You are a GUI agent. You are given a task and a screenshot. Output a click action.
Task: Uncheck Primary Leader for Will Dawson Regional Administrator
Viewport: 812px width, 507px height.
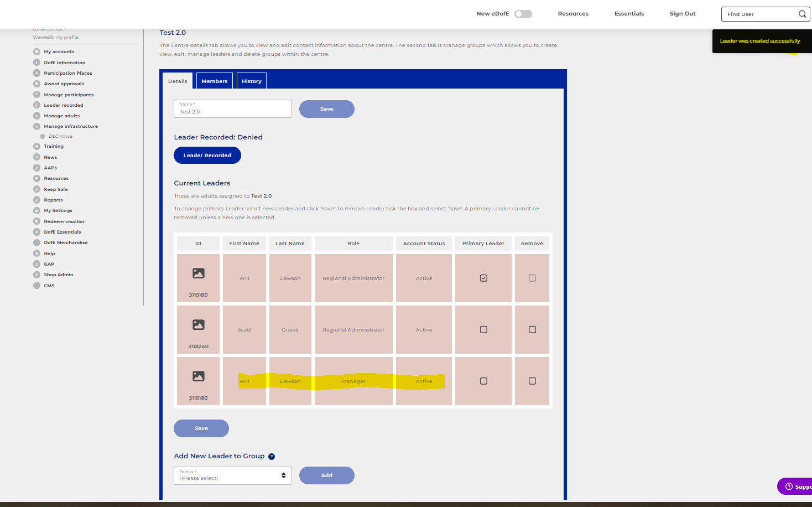[x=483, y=278]
